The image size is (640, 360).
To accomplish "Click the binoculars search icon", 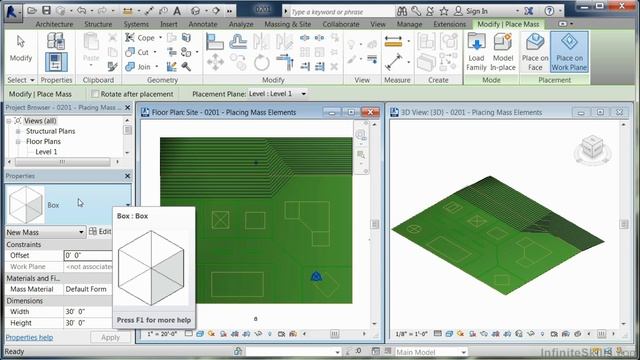I will 402,11.
